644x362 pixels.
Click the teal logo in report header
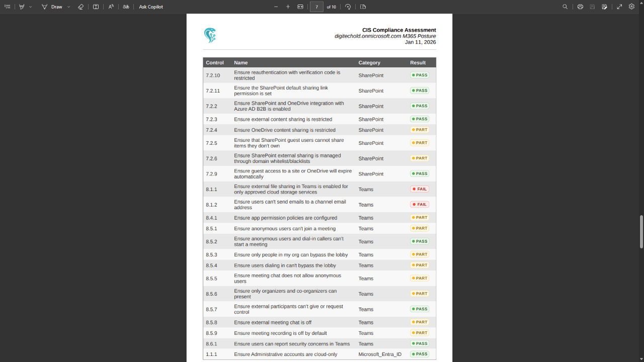click(210, 35)
